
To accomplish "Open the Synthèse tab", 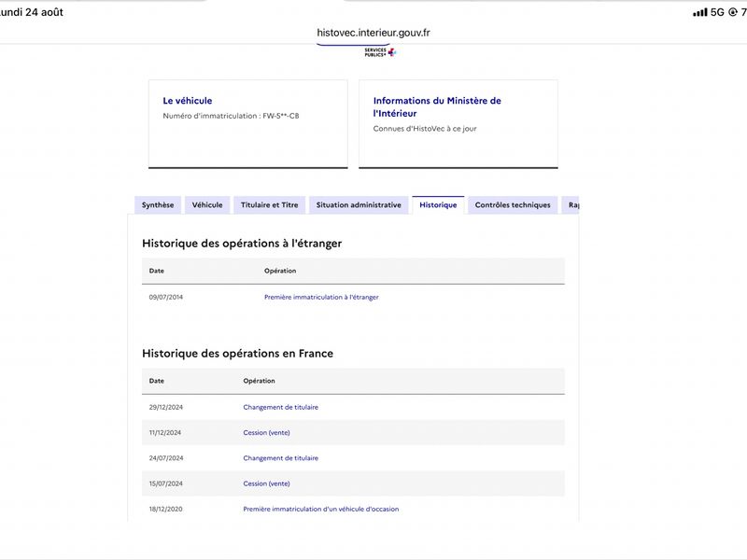I will tap(158, 205).
